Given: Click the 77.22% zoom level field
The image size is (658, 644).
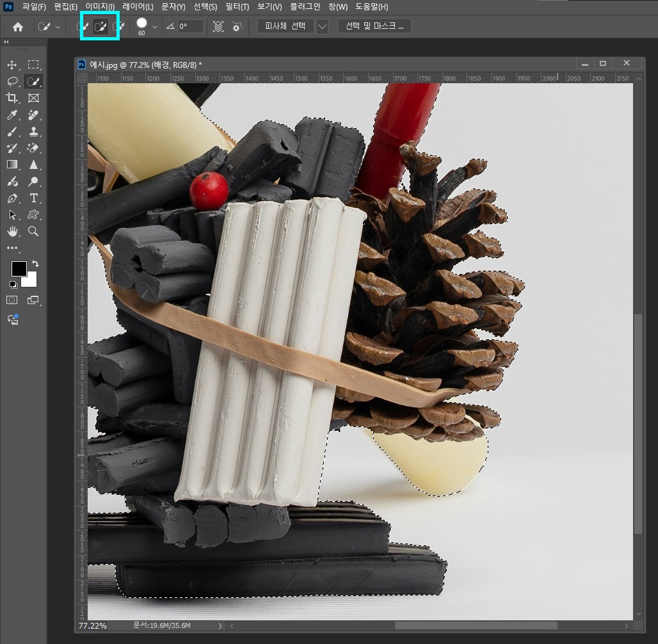Looking at the screenshot, I should click(93, 626).
